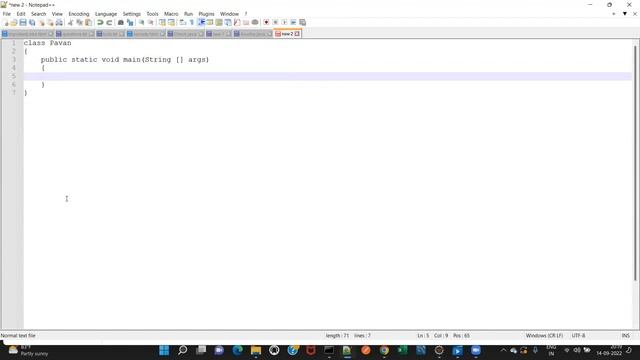640x360 pixels.
Task: Open the Window menu
Action: click(x=229, y=14)
